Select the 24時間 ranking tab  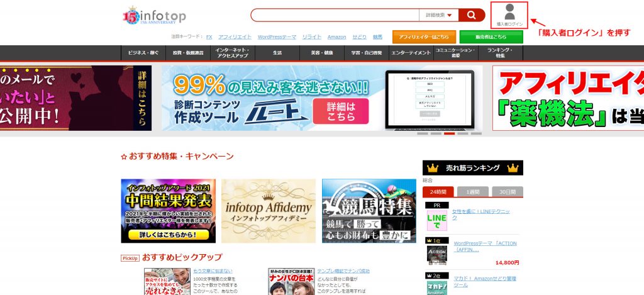click(438, 192)
